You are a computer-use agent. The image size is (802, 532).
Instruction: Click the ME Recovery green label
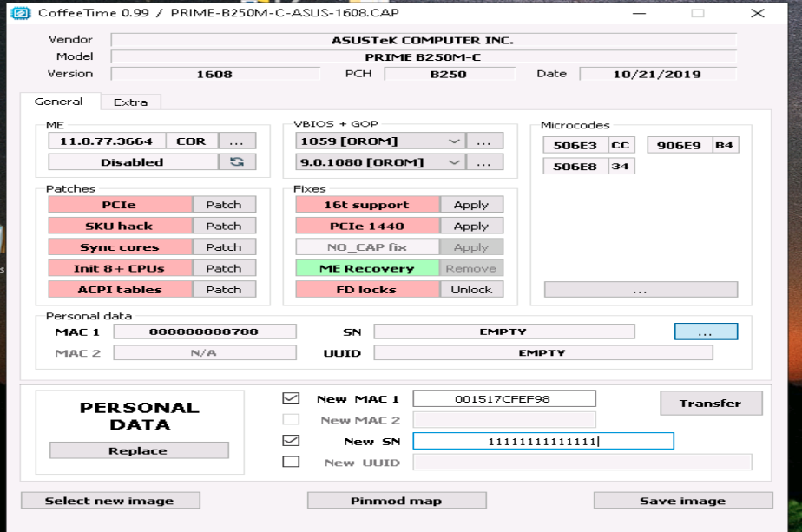(367, 268)
